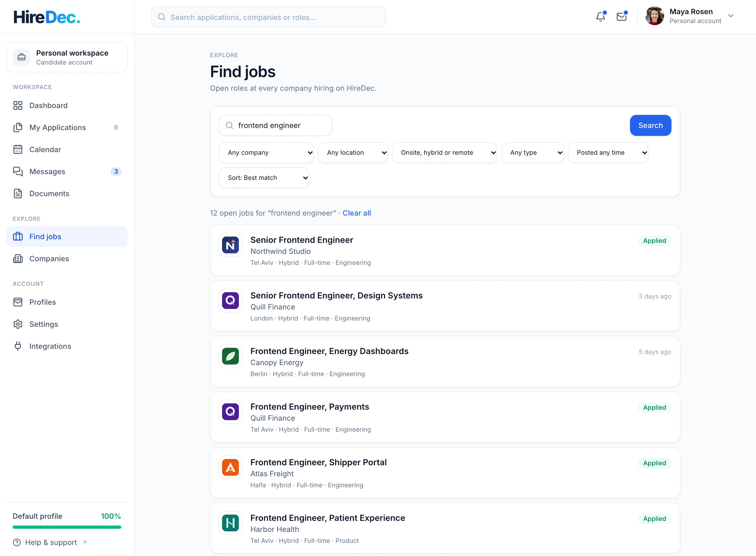Screen dimensions: 756x556
Task: Click Quill Finance logo on Payments job
Action: tap(230, 411)
